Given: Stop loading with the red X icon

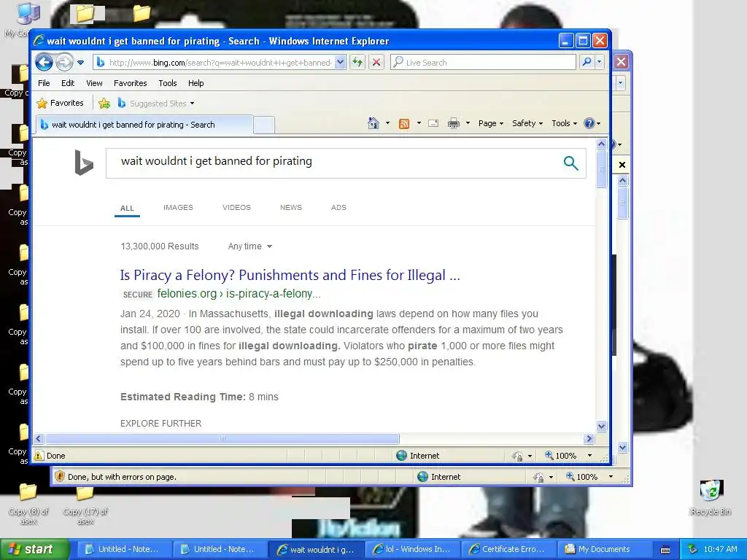Looking at the screenshot, I should tap(376, 63).
